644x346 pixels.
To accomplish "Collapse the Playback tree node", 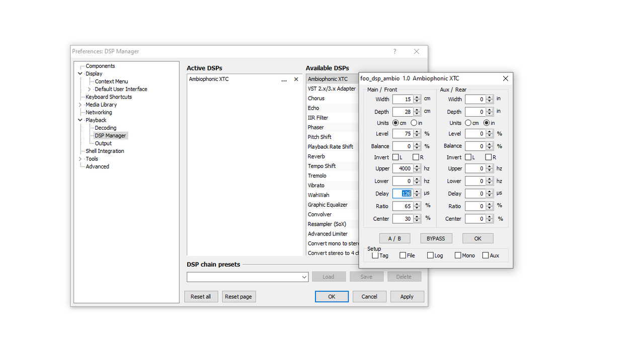I will (80, 120).
